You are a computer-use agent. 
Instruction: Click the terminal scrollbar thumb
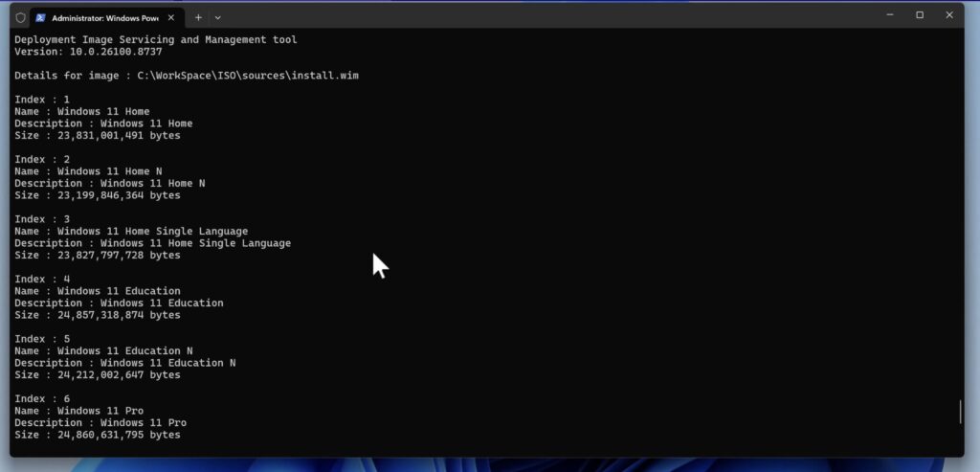(961, 412)
